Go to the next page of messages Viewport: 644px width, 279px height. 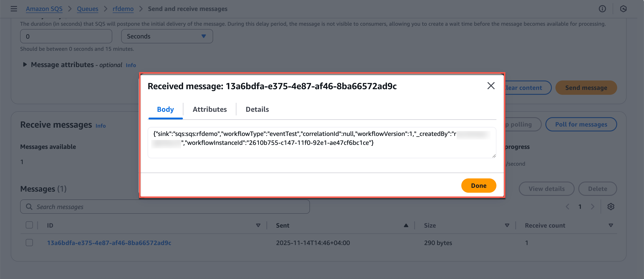593,206
